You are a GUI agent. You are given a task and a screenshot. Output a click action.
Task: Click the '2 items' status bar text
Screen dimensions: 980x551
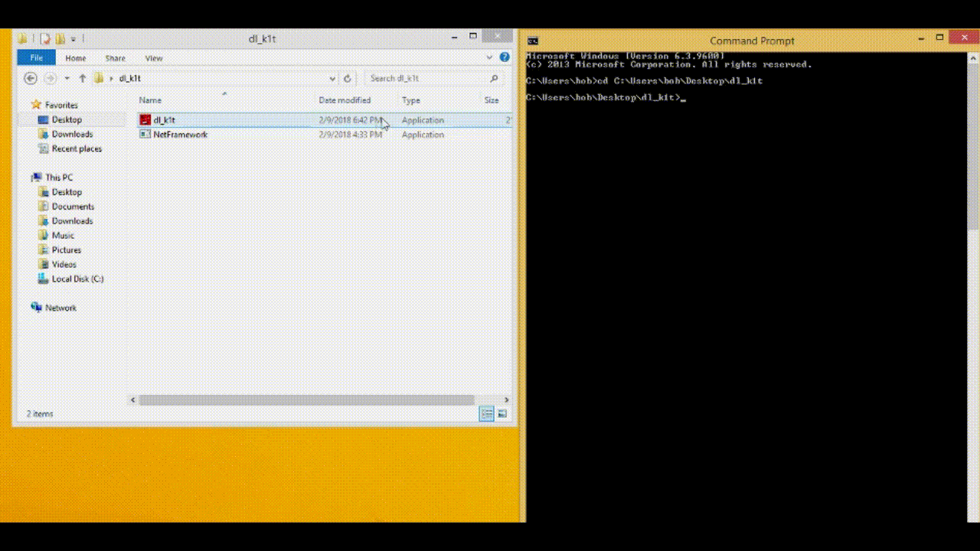coord(40,414)
